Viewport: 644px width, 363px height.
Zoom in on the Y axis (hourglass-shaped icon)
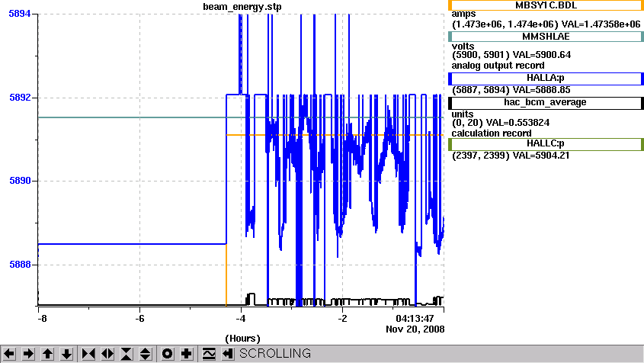point(127,354)
